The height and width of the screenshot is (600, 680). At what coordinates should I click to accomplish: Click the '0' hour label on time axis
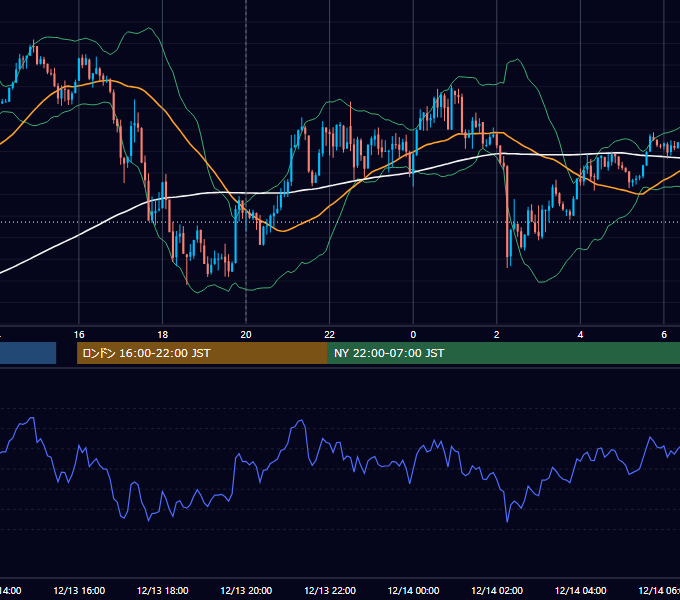pyautogui.click(x=413, y=335)
